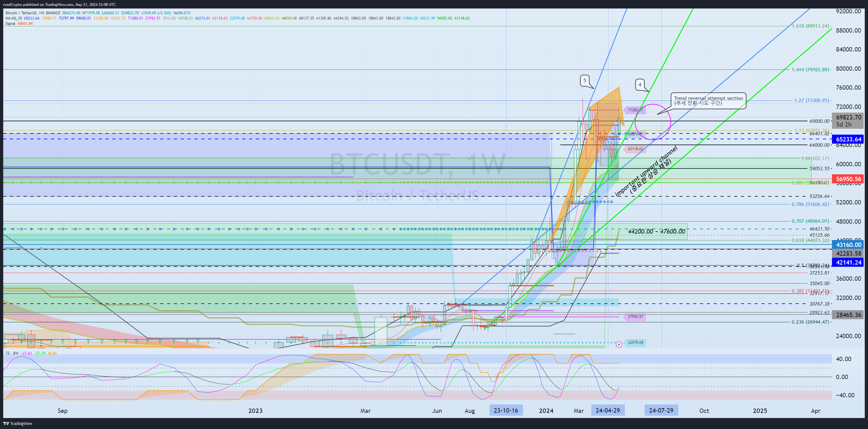This screenshot has width=868, height=429.
Task: Click the 32917.17 horizontal line label
Action: (x=820, y=293)
